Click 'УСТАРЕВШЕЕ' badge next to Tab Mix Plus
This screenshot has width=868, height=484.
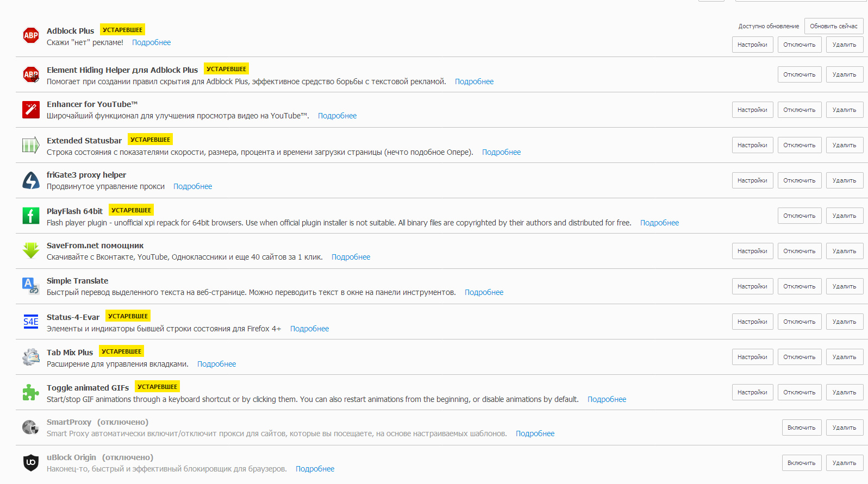[x=122, y=351]
